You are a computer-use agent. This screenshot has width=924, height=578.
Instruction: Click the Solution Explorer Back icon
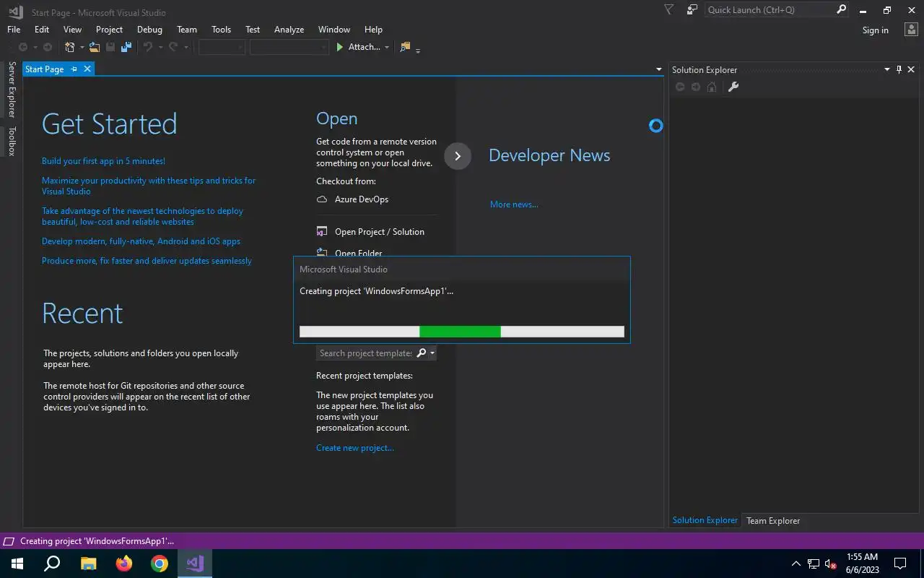pyautogui.click(x=679, y=87)
